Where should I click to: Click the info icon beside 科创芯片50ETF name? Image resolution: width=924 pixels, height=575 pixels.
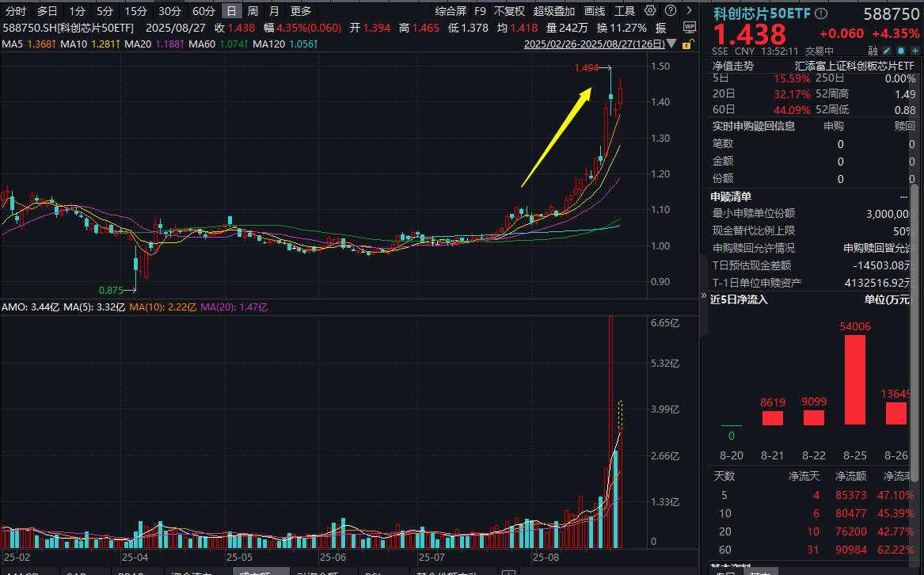821,13
